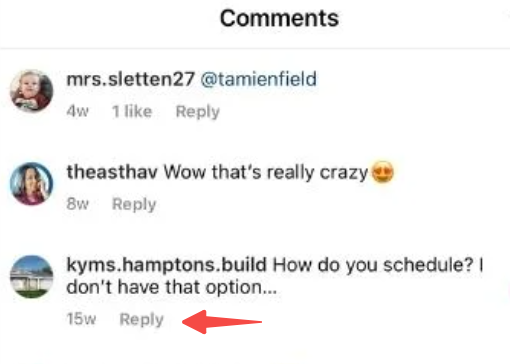Open mrs.sletten27's profile picture
Viewport: 510px width, 364px height.
(31, 91)
